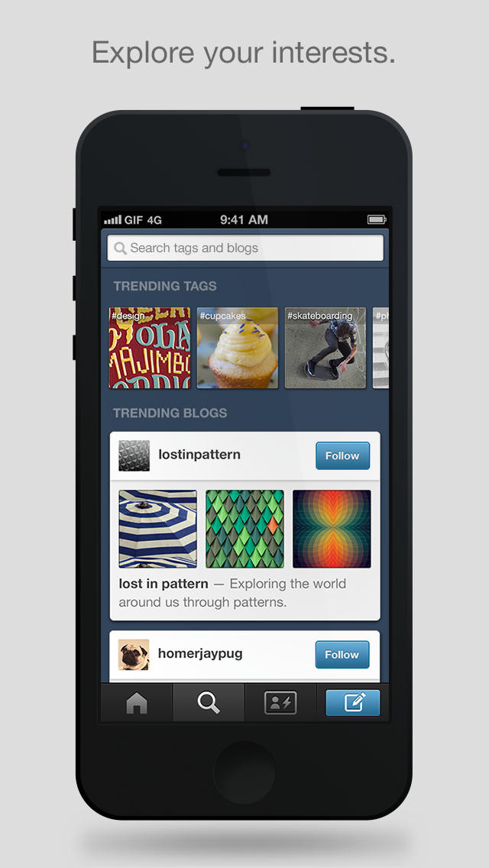Screen dimensions: 489x868
Task: Tap the blue Compose post icon
Action: [353, 703]
